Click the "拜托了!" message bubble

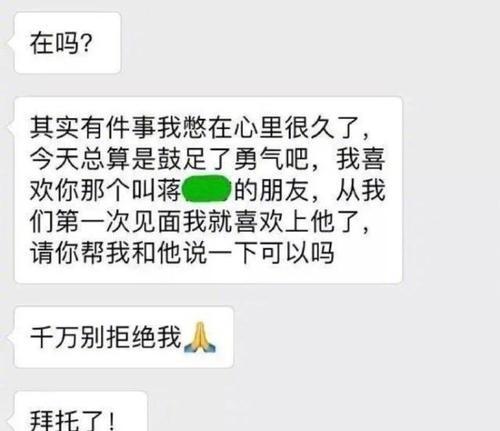point(80,412)
